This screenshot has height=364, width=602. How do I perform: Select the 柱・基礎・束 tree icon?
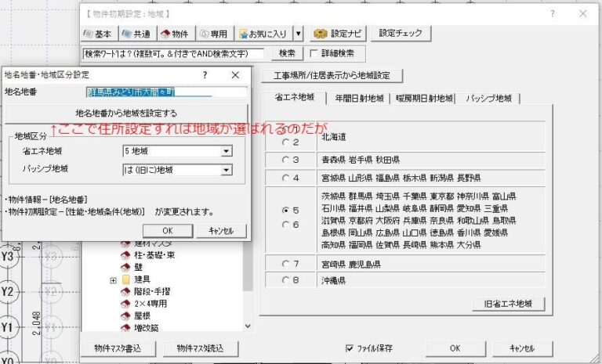tap(125, 255)
